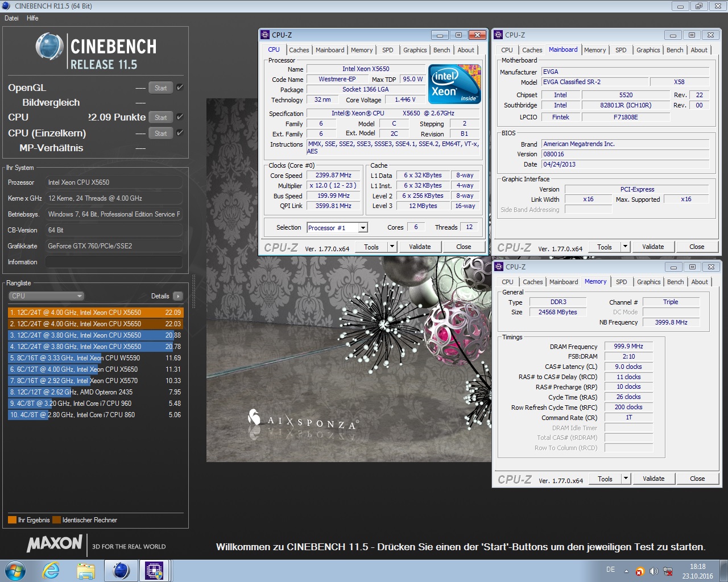The height and width of the screenshot is (582, 728).
Task: Switch to Memory tab in the CPU tab window
Action: pyautogui.click(x=362, y=50)
